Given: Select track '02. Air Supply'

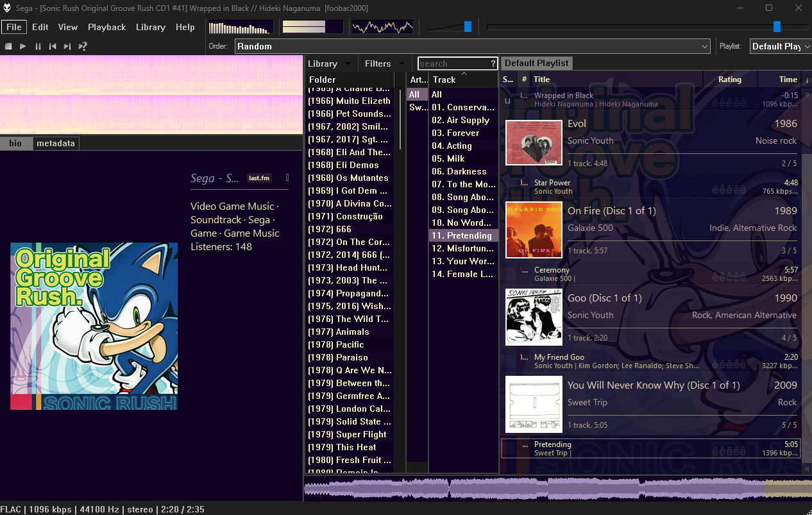Looking at the screenshot, I should click(463, 120).
